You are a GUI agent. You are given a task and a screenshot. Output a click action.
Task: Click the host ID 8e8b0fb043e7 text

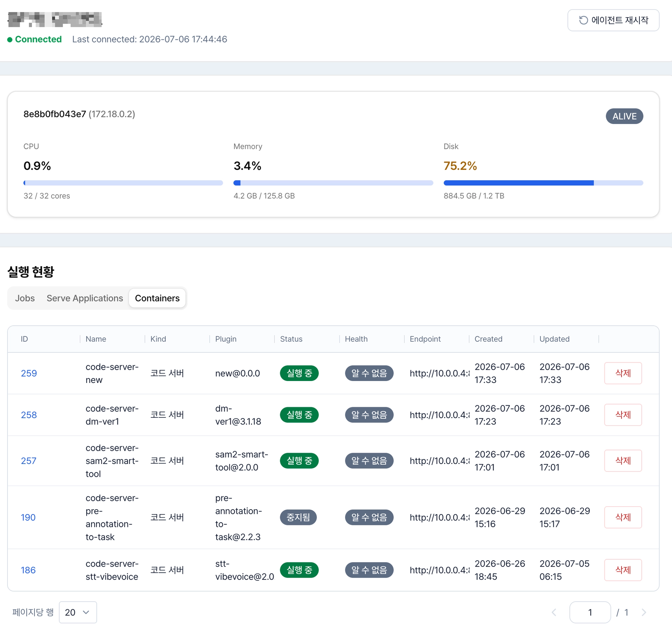(55, 114)
